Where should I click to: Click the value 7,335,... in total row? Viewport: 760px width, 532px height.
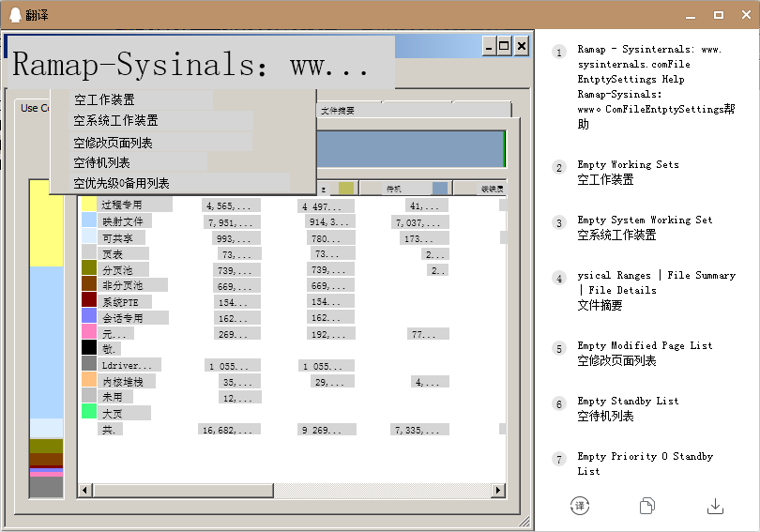419,430
